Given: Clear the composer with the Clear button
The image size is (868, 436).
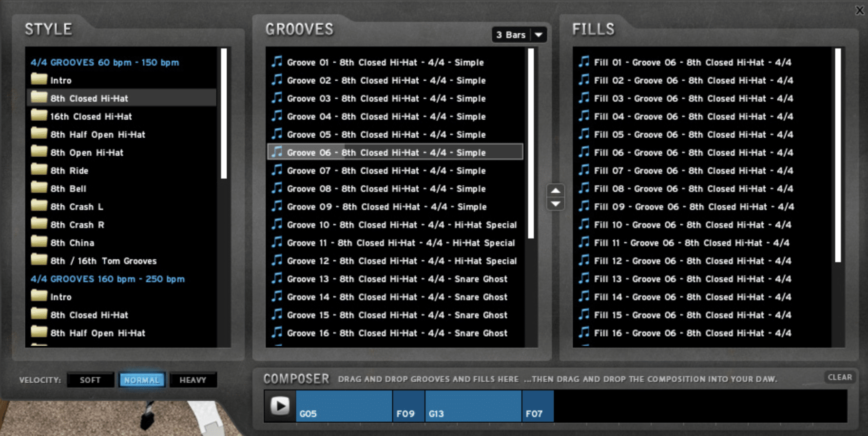Looking at the screenshot, I should click(839, 377).
